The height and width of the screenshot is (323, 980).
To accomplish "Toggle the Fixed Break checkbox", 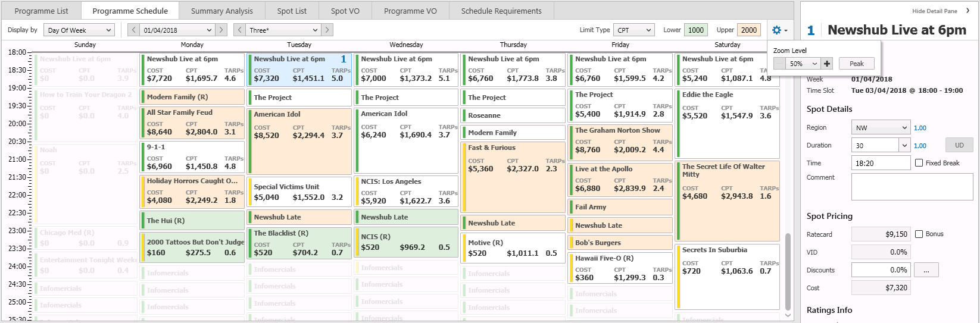I will 919,163.
